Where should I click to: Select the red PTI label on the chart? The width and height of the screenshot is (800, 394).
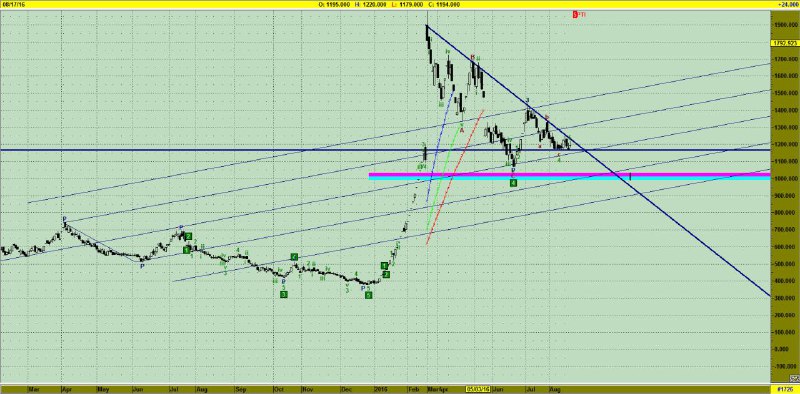579,14
